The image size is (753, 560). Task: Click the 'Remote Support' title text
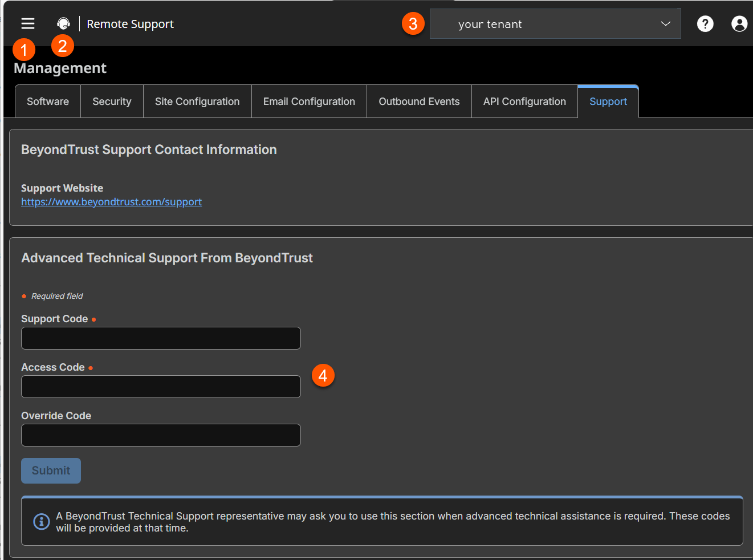coord(130,24)
